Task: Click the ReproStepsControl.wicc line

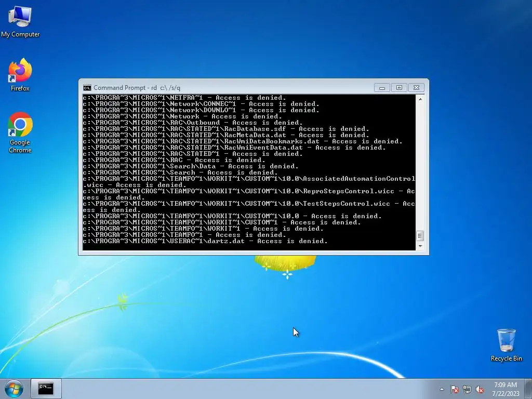Action: click(249, 194)
